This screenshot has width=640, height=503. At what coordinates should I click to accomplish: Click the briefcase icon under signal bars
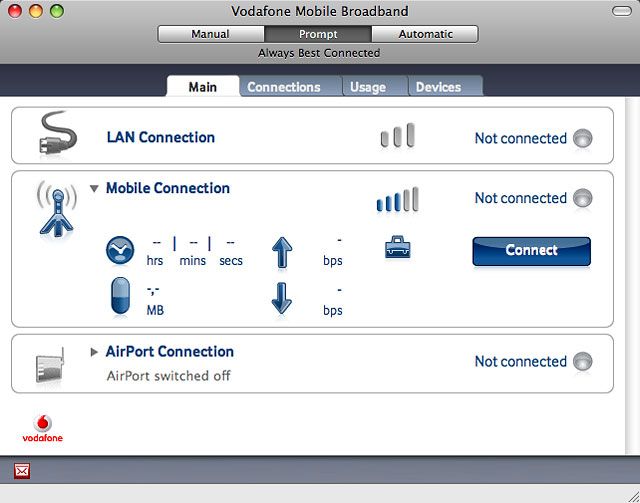coord(397,247)
